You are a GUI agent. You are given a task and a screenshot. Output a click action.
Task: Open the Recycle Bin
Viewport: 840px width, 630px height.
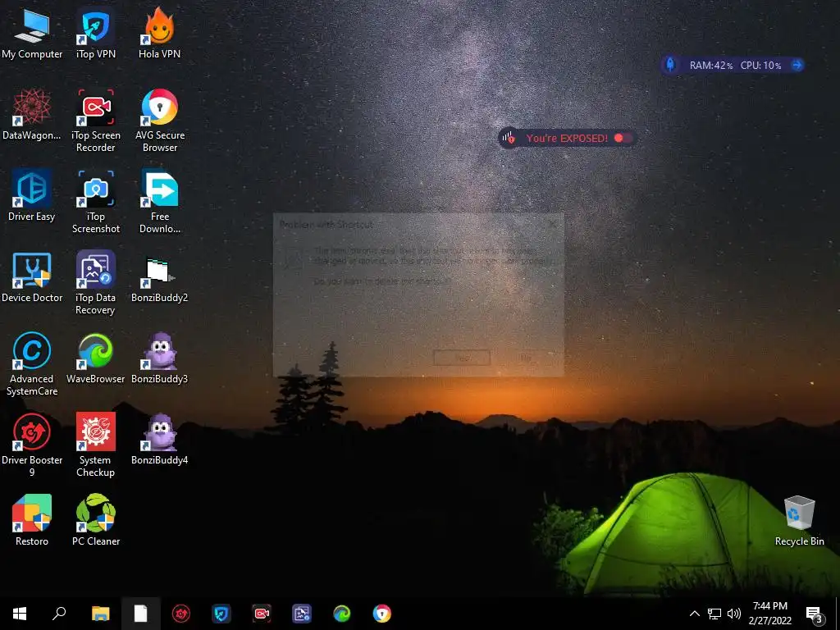799,521
